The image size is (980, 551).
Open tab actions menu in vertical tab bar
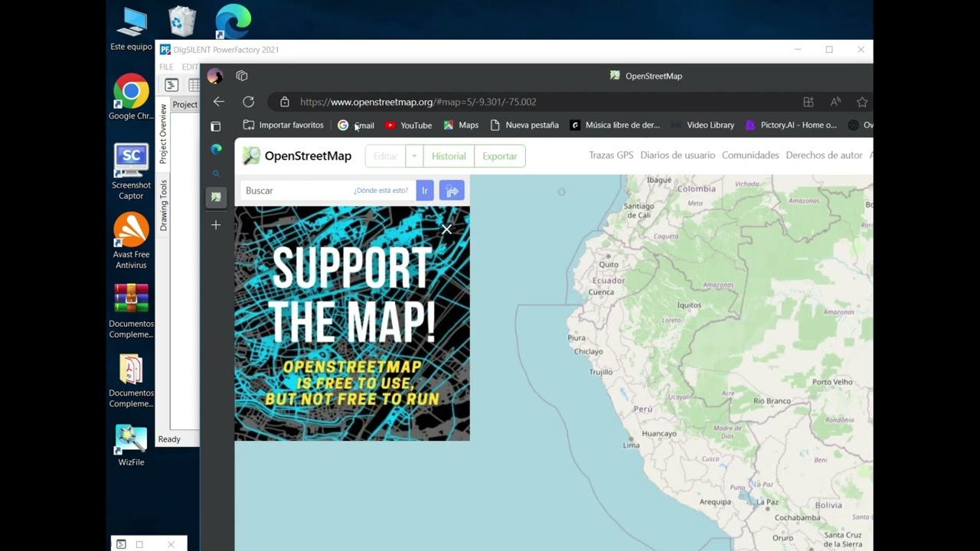click(216, 126)
